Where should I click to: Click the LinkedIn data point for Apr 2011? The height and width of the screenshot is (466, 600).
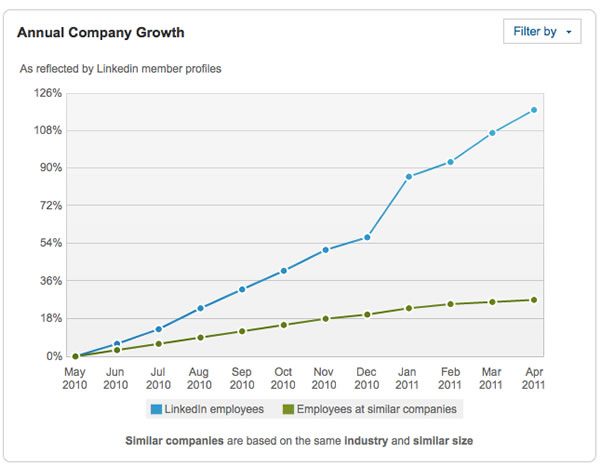(534, 110)
